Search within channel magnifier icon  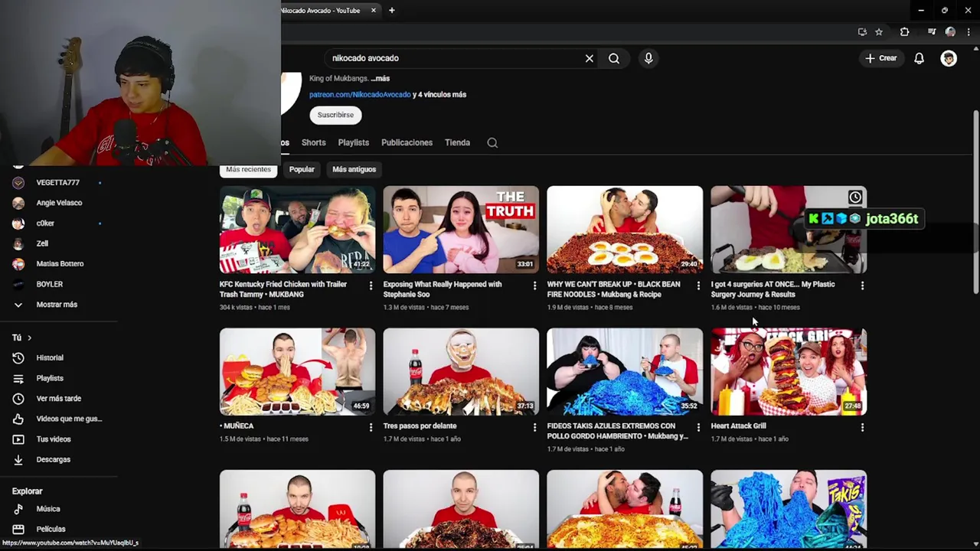(492, 142)
